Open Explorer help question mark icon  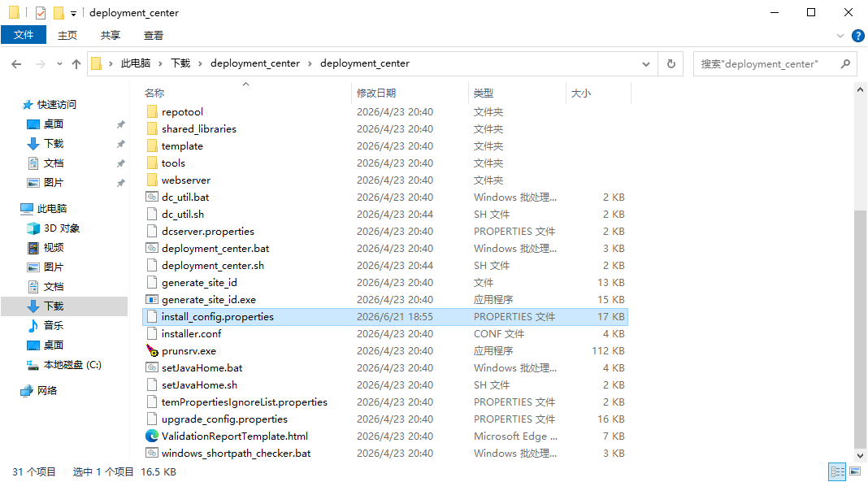(x=858, y=36)
